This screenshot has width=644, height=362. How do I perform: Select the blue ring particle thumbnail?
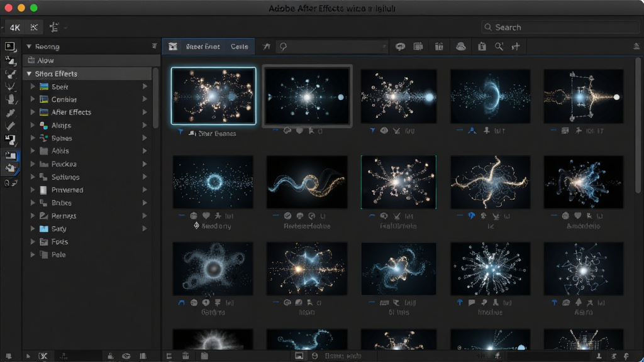tap(213, 182)
